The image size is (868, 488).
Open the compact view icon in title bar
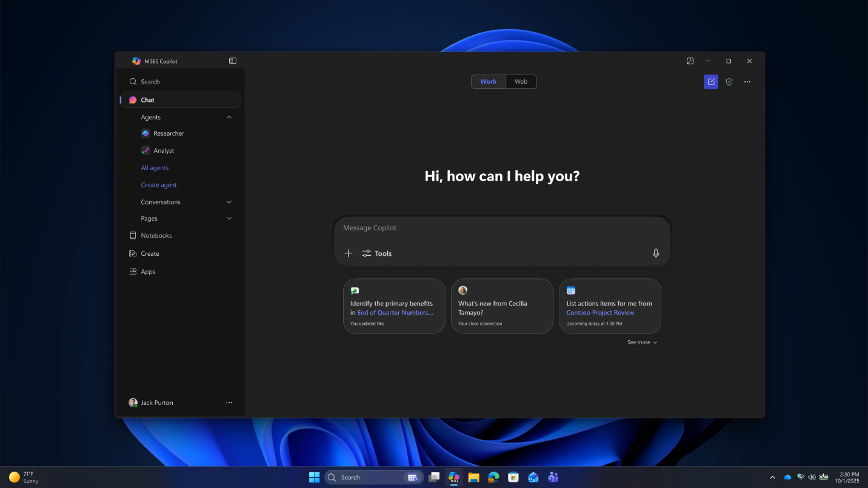tap(690, 61)
